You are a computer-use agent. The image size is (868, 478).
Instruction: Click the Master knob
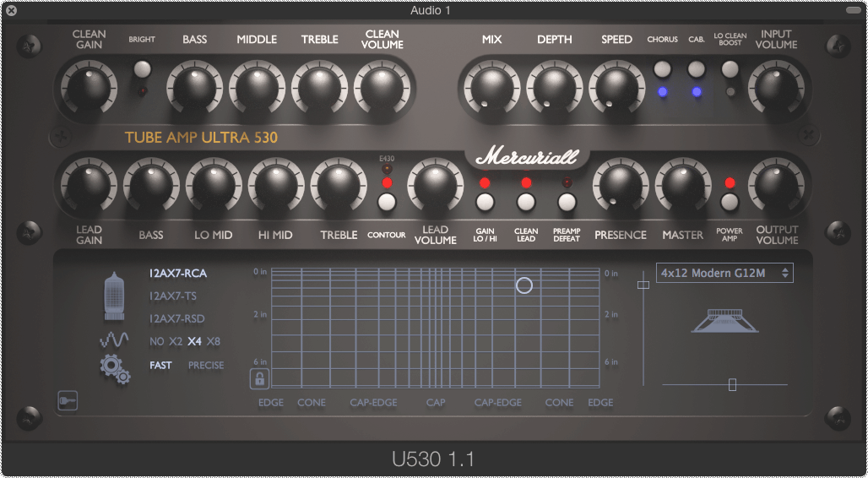pyautogui.click(x=683, y=185)
